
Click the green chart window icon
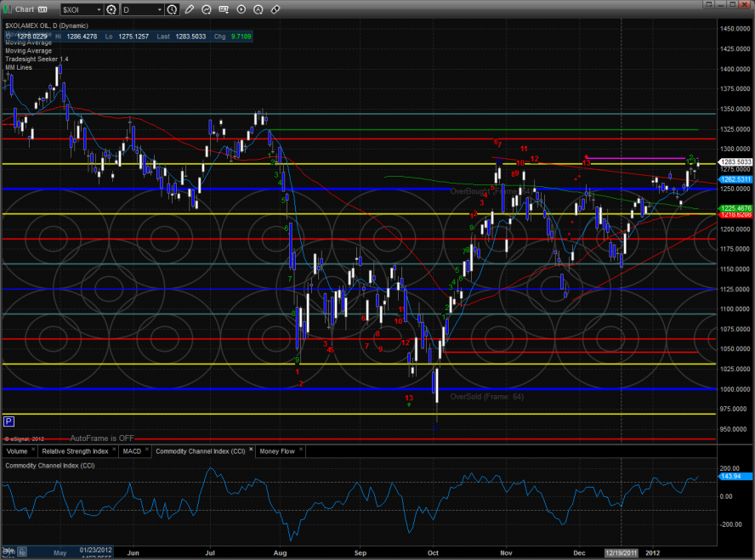[7, 9]
